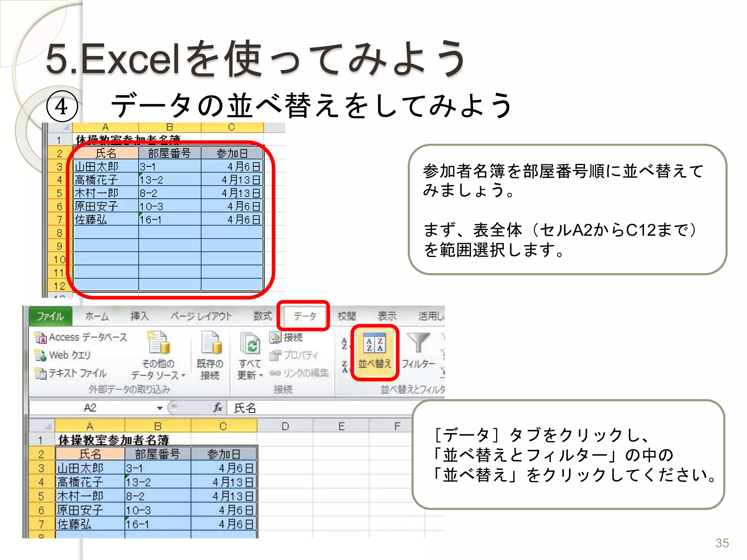Select column F header in lower sheet

coord(397,426)
